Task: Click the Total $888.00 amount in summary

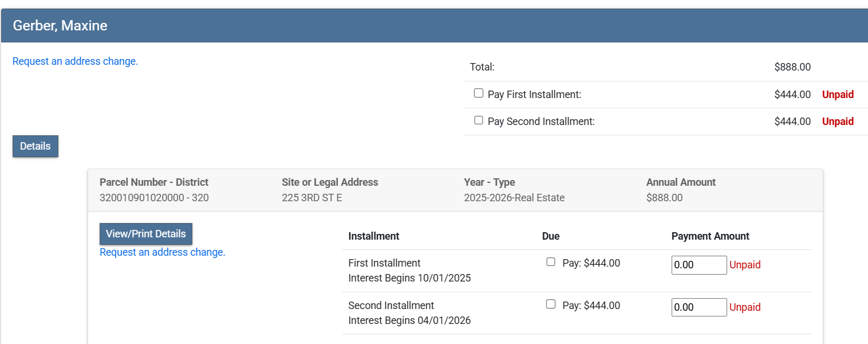Action: 792,67
